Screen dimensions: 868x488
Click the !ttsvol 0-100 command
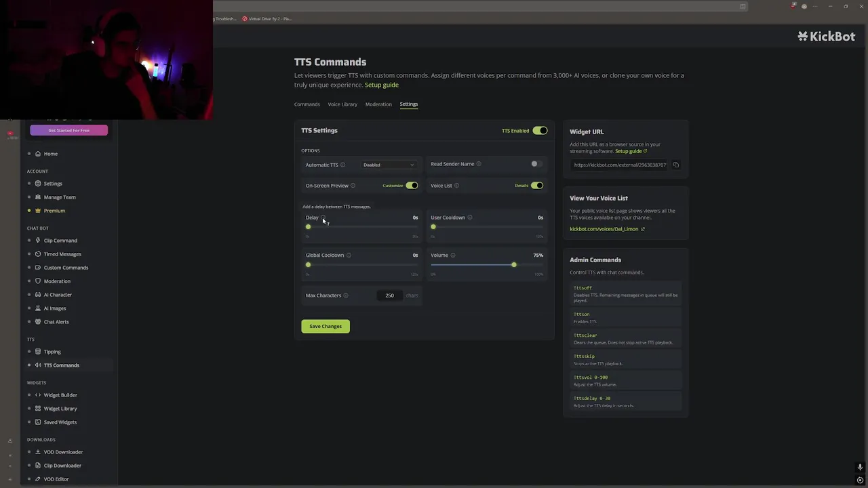(x=625, y=381)
